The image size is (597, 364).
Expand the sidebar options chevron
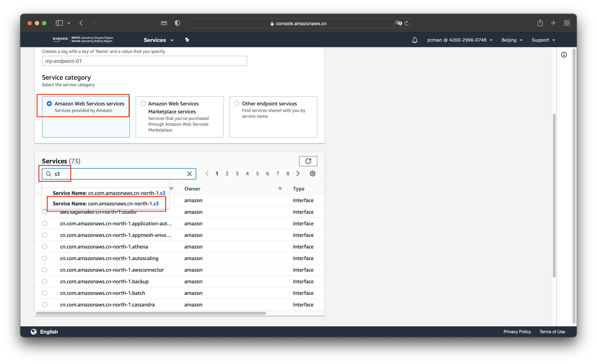[x=69, y=23]
